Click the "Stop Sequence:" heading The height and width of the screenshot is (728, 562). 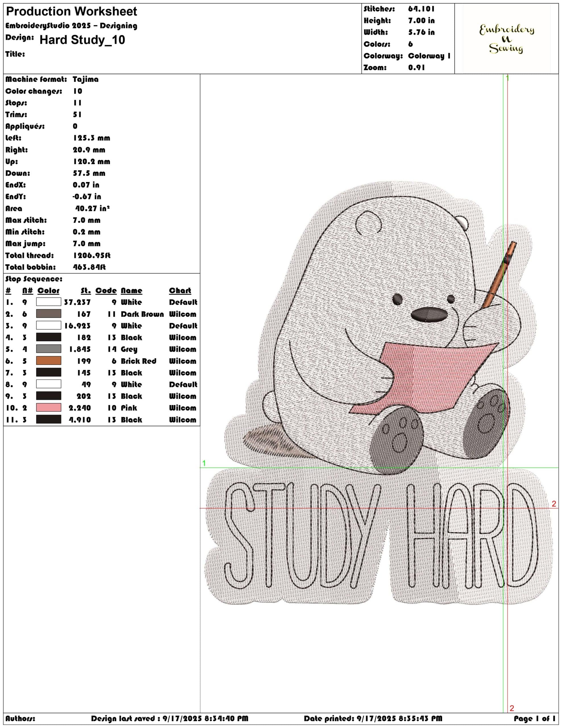pyautogui.click(x=34, y=279)
